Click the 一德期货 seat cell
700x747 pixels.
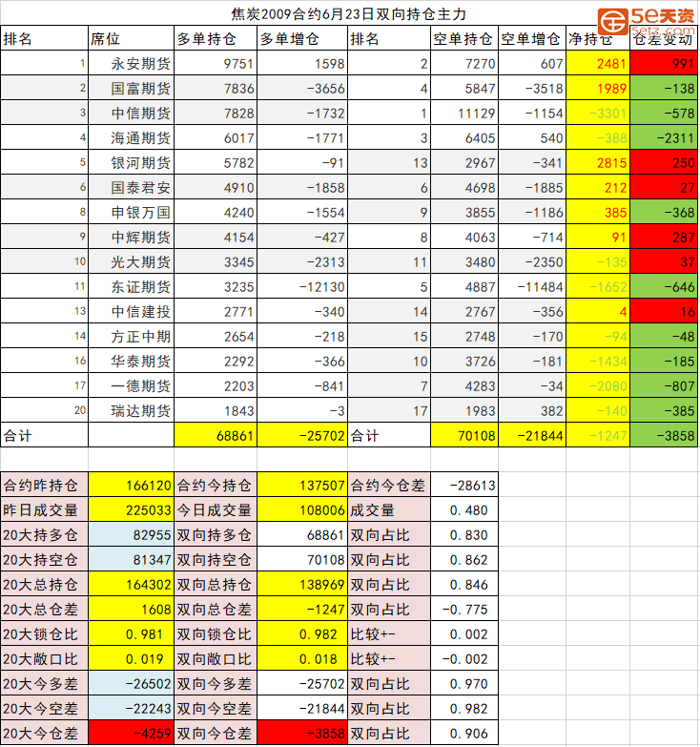(131, 384)
